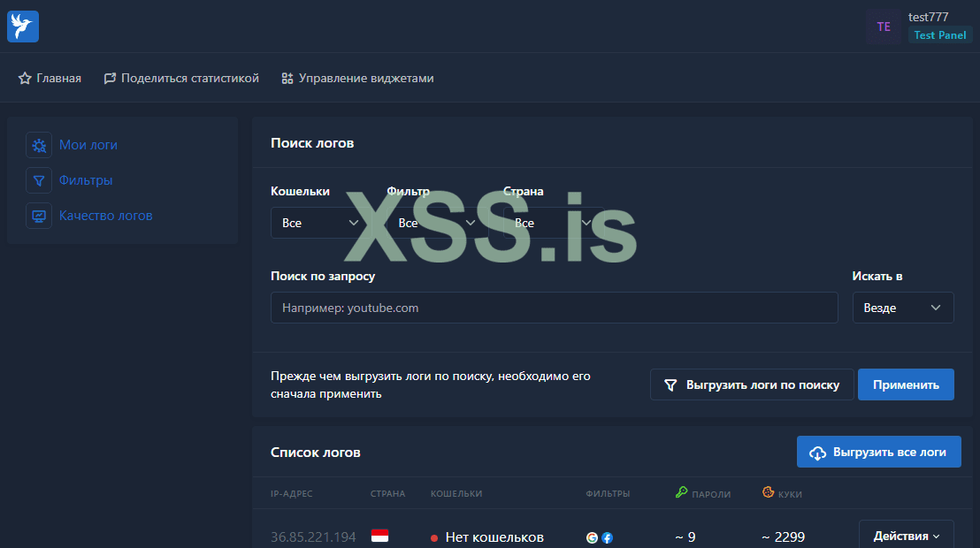Click the key icon beside ПАРОЛИ
The width and height of the screenshot is (980, 548).
(x=682, y=492)
